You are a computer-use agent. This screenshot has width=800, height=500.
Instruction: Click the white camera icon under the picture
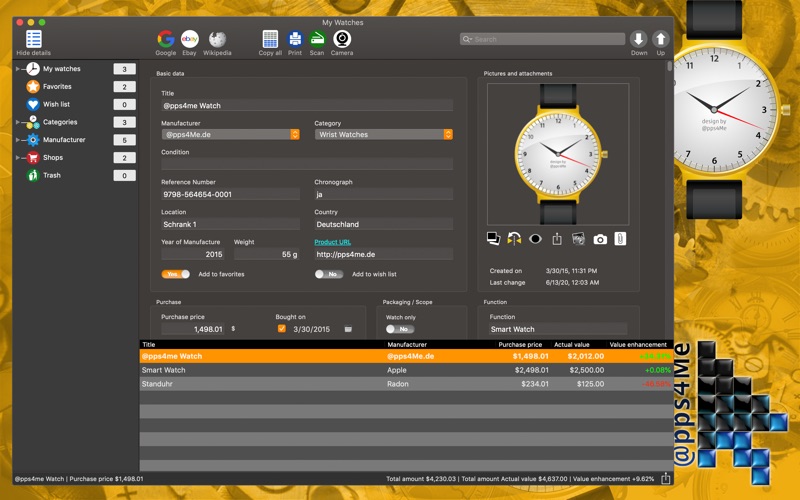point(600,239)
